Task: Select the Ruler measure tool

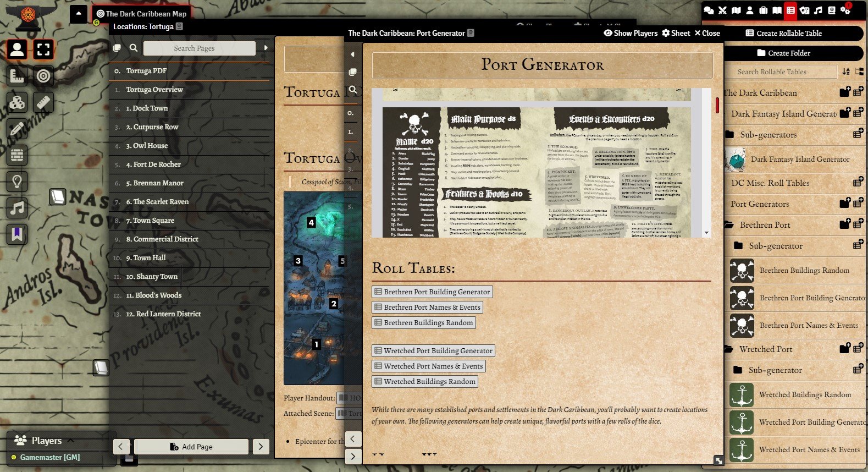Action: [43, 102]
